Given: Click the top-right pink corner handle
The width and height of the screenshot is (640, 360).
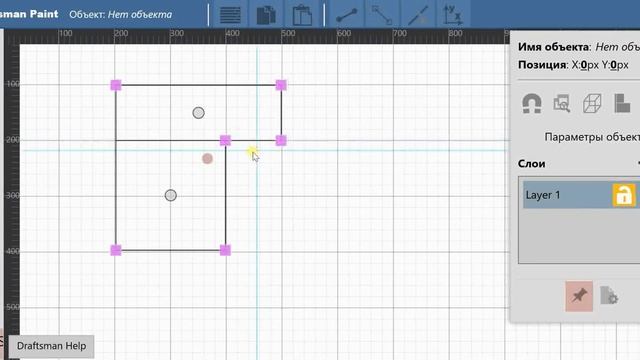Looking at the screenshot, I should coord(281,85).
